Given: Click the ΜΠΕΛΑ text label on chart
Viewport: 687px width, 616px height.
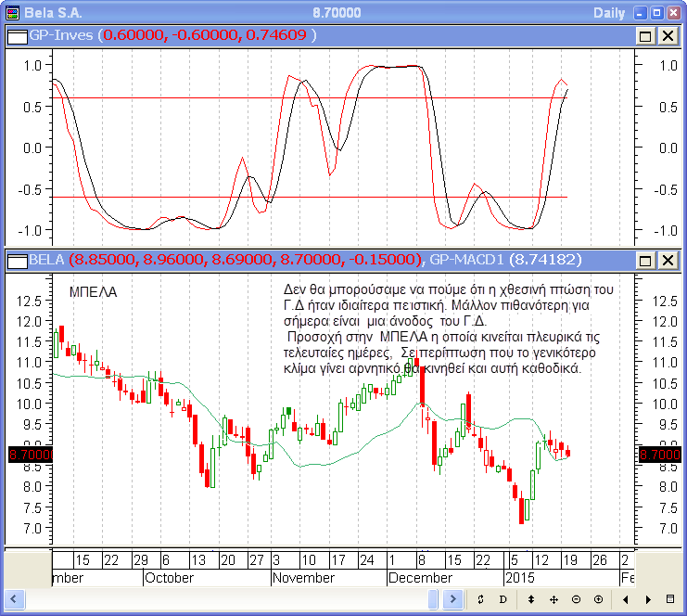Looking at the screenshot, I should tap(93, 292).
